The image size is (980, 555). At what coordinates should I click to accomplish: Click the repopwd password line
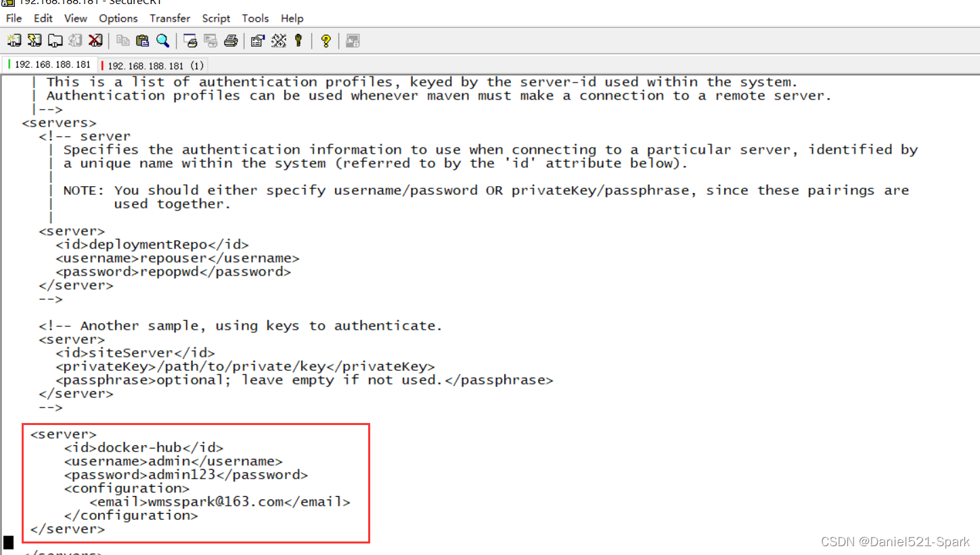click(x=173, y=271)
